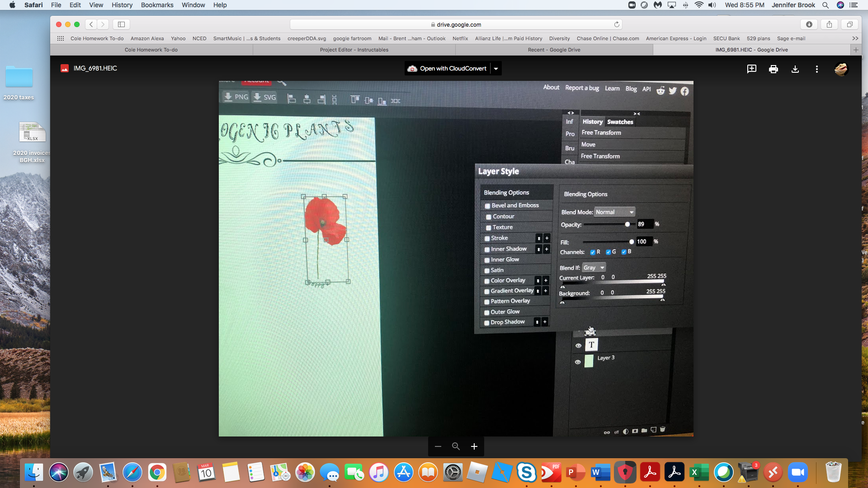868x488 pixels.
Task: Open the Blend If Gray dropdown
Action: 594,267
